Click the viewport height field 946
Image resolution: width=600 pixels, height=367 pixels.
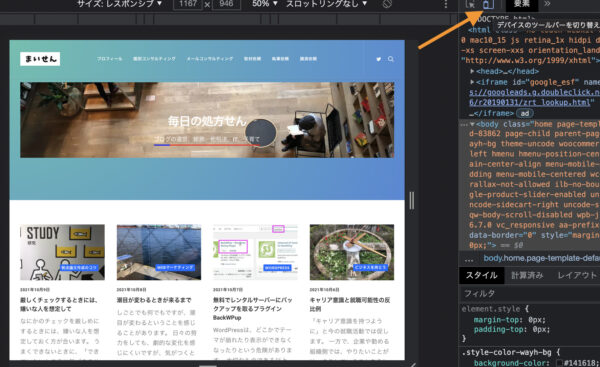227,4
